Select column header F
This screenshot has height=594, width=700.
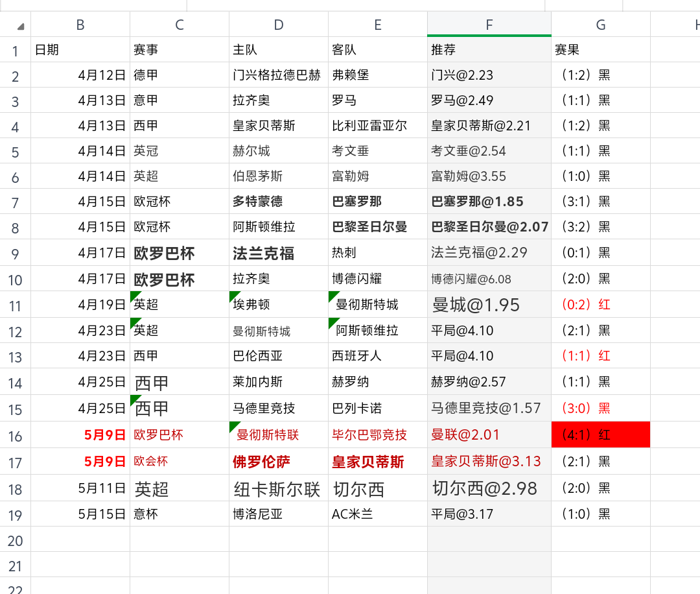tap(489, 25)
